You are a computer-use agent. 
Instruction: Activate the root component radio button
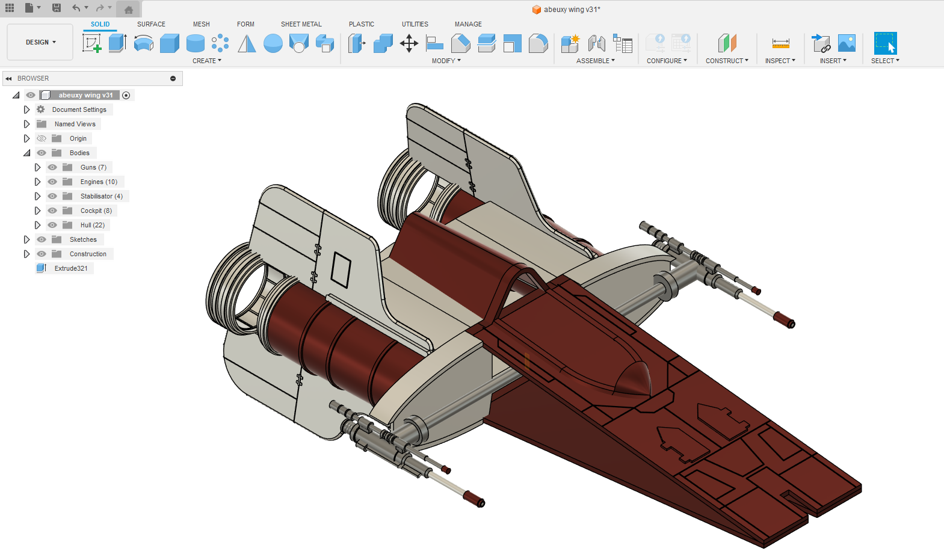click(126, 95)
